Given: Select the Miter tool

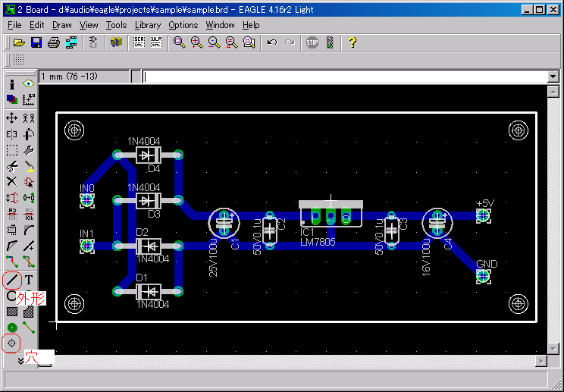Looking at the screenshot, I should click(x=28, y=230).
